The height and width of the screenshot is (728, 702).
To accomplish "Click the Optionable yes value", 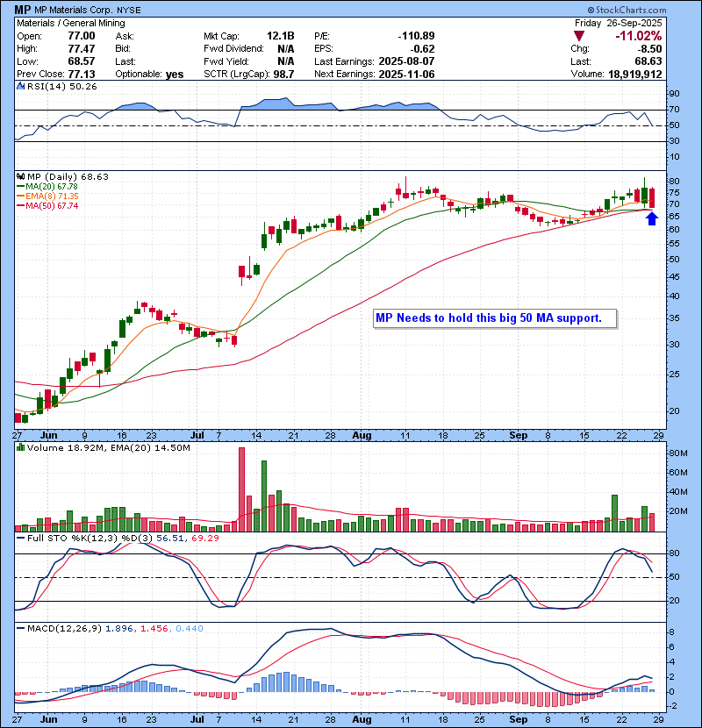I will [175, 75].
